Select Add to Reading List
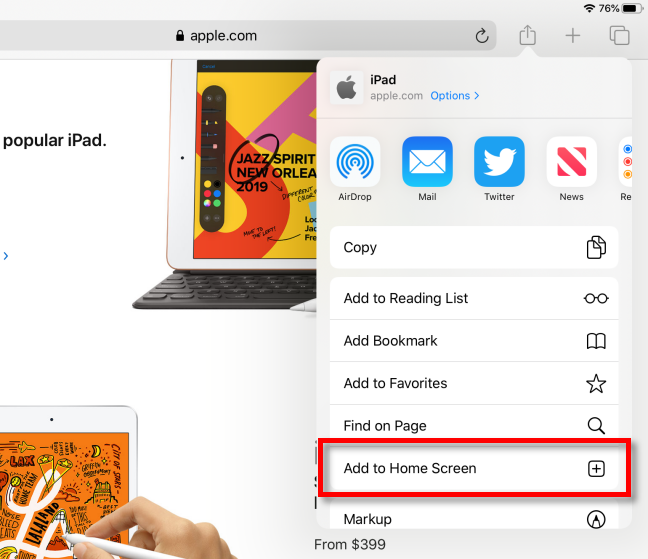This screenshot has height=559, width=648. click(x=474, y=298)
